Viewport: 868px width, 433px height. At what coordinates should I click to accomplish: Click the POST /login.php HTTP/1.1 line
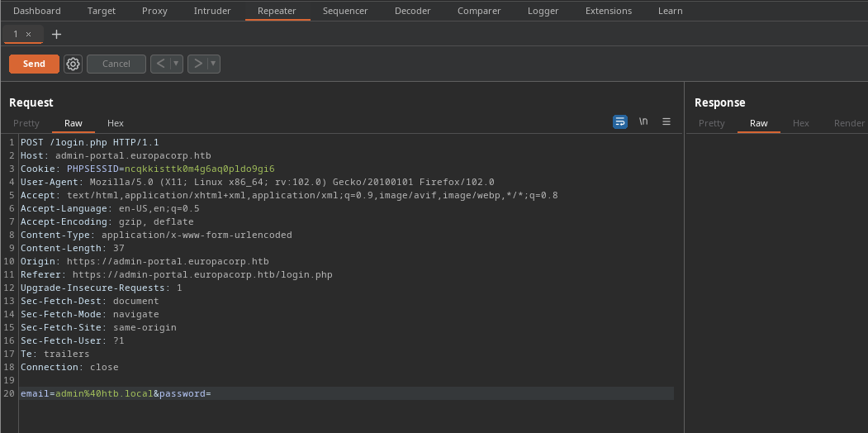click(90, 142)
